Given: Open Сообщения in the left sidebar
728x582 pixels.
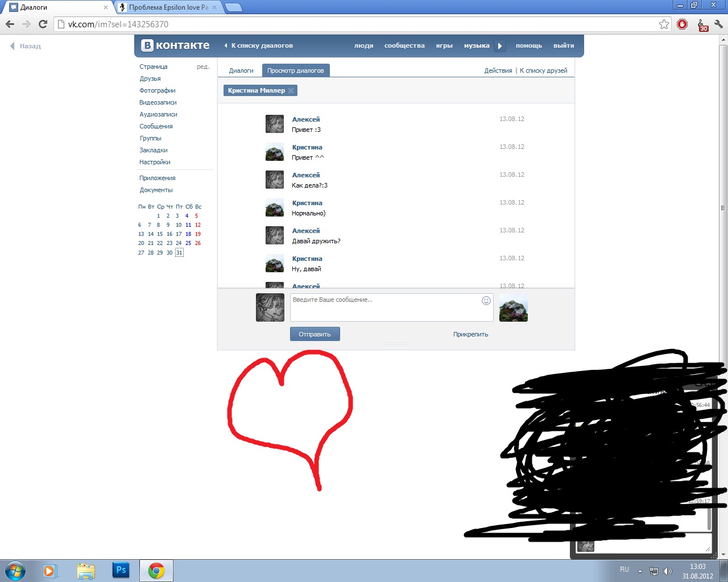Looking at the screenshot, I should click(x=156, y=126).
